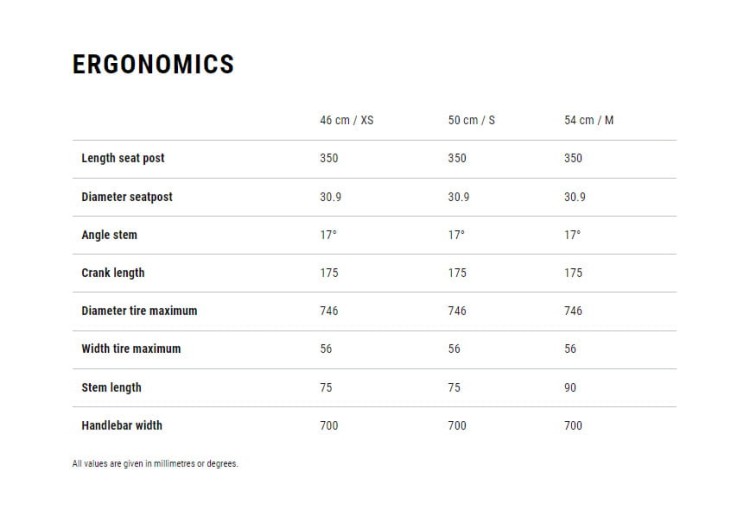
Task: Click the Diameter tire maximum label
Action: (139, 311)
